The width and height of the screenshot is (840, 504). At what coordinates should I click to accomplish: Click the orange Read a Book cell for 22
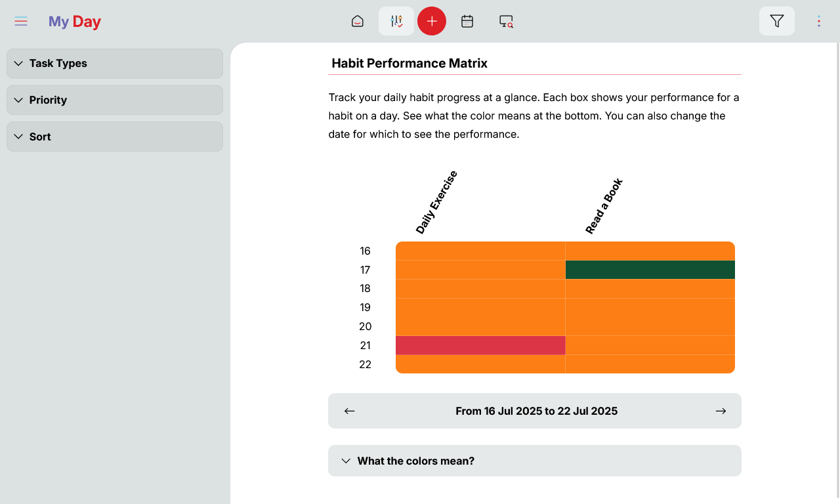[650, 364]
